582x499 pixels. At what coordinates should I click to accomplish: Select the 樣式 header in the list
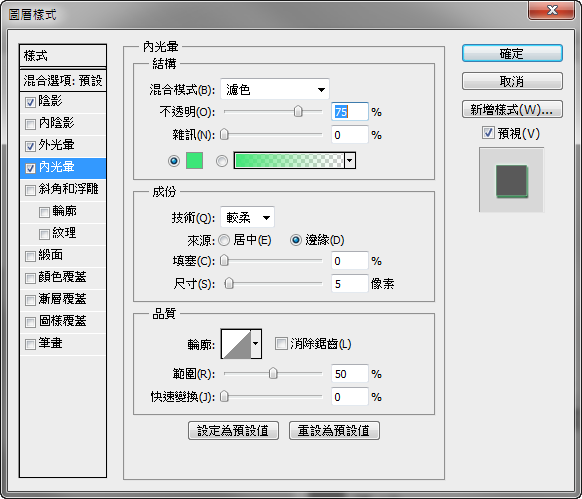[x=63, y=56]
